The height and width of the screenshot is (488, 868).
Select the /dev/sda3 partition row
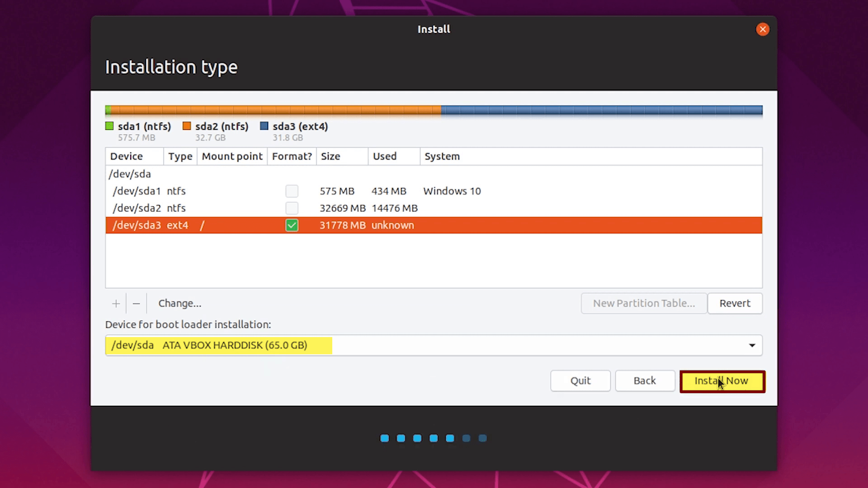click(x=434, y=225)
